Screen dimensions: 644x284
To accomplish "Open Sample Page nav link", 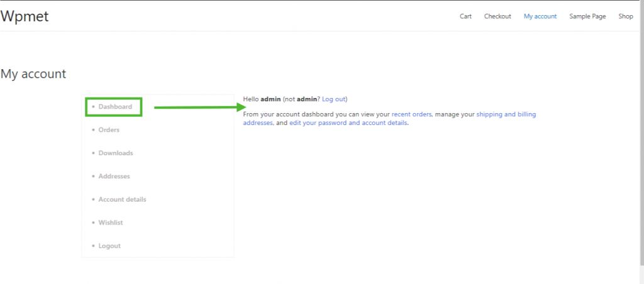I will pyautogui.click(x=587, y=16).
